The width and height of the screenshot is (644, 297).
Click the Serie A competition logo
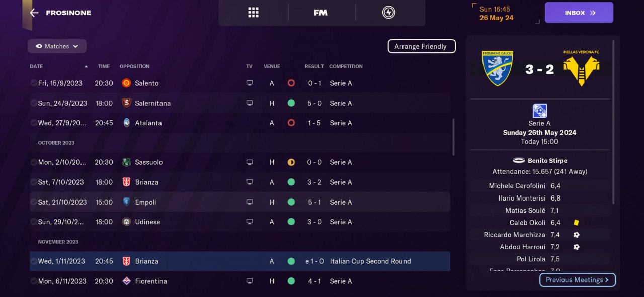point(539,111)
